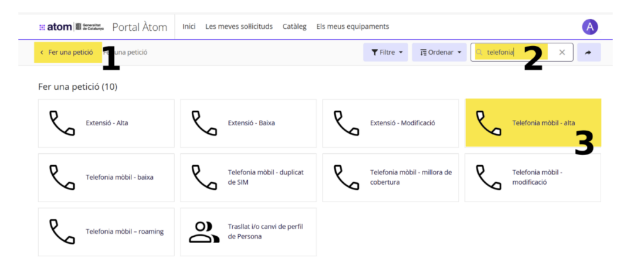Open the Filtre dropdown
The image size is (644, 272).
[386, 53]
